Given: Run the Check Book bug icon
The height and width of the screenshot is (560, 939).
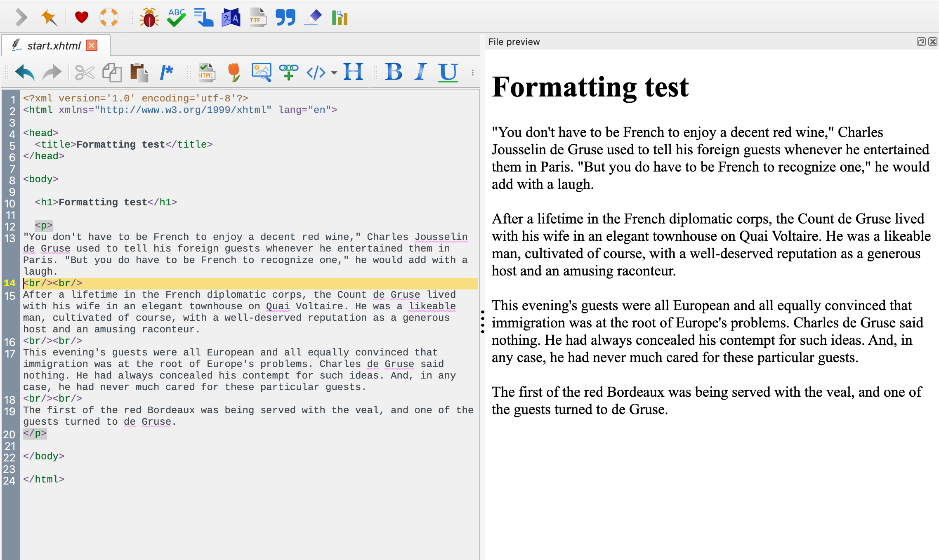Looking at the screenshot, I should pos(149,18).
